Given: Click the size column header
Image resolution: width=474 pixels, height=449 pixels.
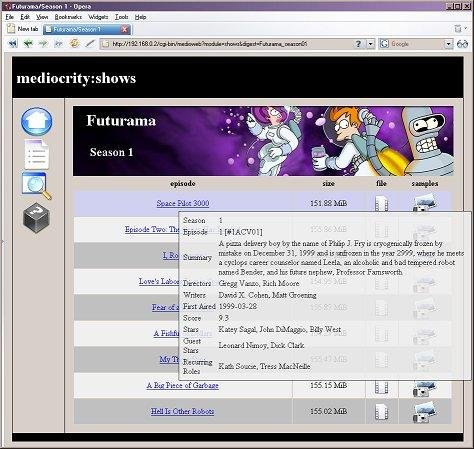Looking at the screenshot, I should [329, 183].
